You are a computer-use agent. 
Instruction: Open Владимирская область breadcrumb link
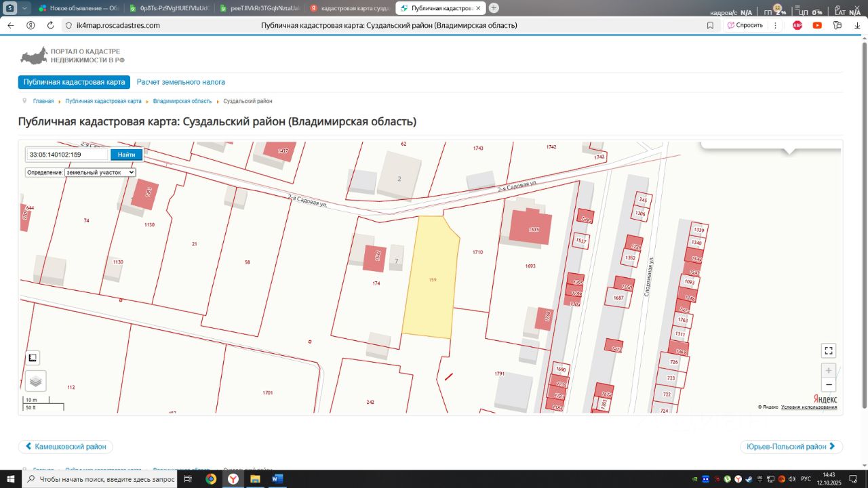[182, 101]
